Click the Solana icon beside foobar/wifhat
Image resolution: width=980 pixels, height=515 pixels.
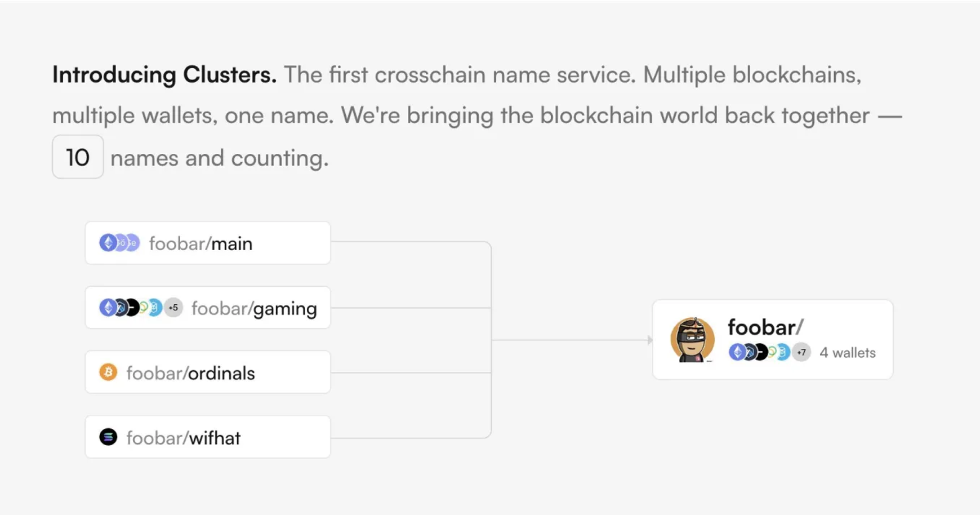108,437
